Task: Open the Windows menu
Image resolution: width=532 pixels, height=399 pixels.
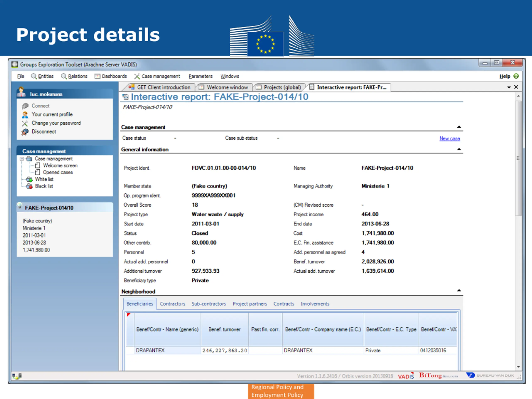Action: [x=230, y=76]
